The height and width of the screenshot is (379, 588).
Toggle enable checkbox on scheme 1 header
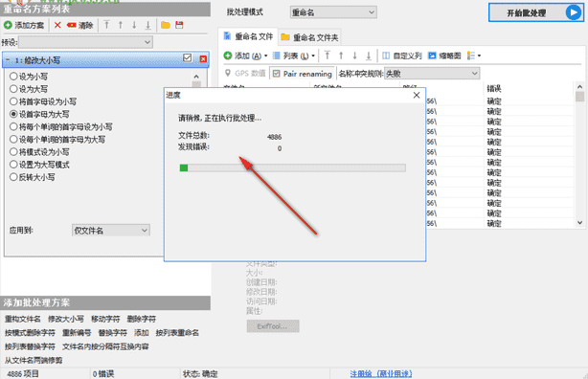click(187, 57)
